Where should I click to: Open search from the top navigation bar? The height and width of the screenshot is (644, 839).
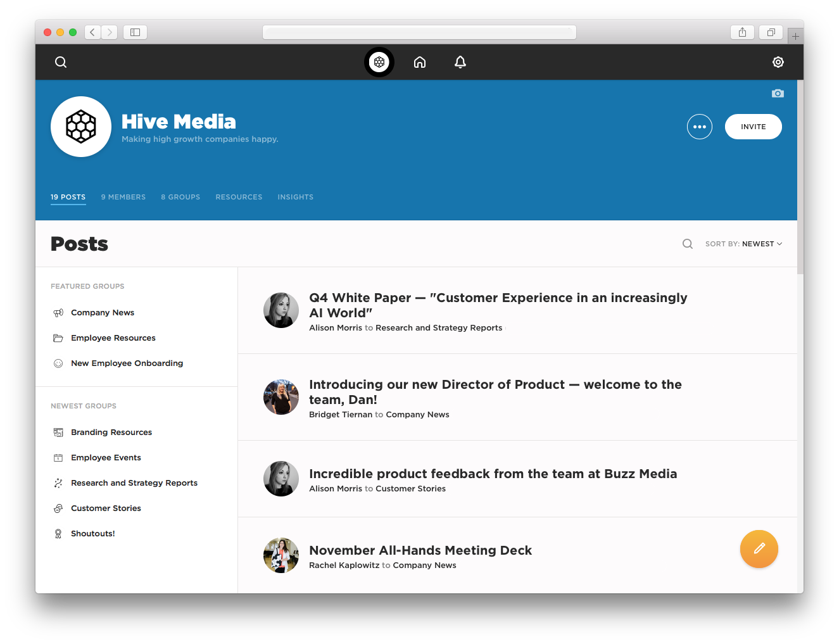(x=61, y=62)
